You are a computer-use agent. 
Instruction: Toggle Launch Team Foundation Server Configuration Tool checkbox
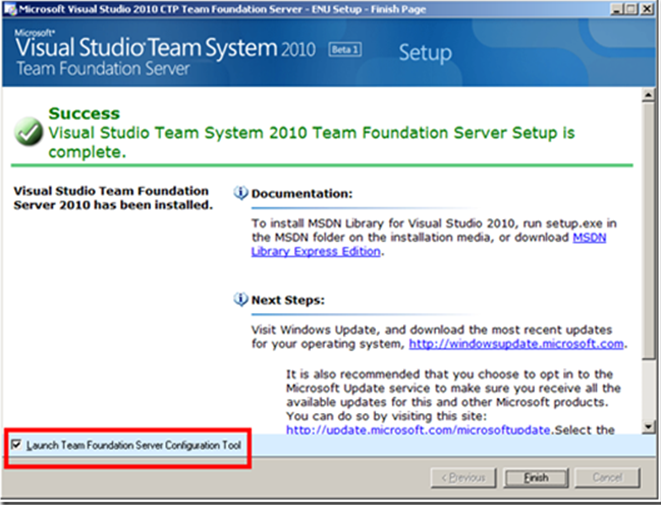click(x=16, y=444)
